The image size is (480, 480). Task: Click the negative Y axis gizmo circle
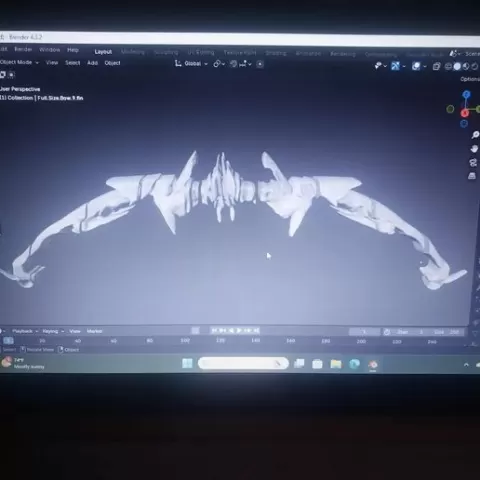pos(450,109)
